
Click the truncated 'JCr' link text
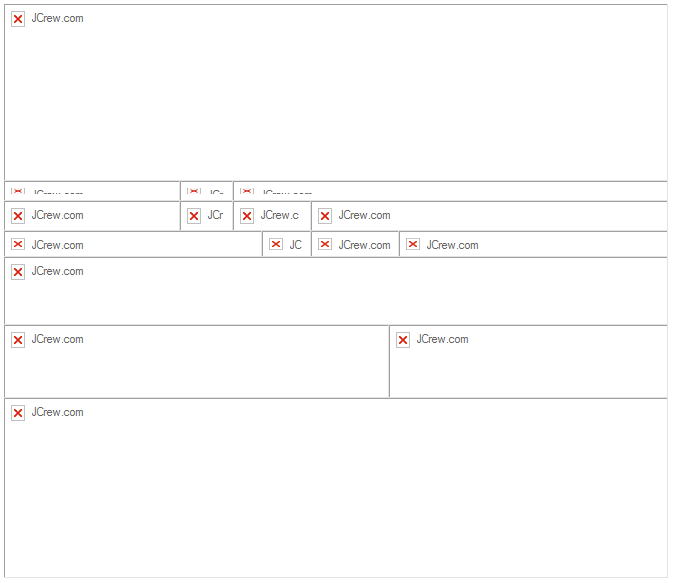pyautogui.click(x=215, y=215)
